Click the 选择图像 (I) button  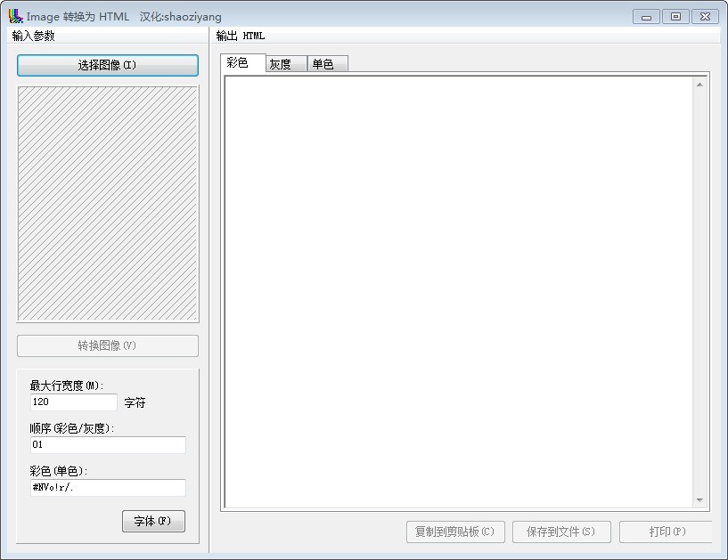click(108, 65)
